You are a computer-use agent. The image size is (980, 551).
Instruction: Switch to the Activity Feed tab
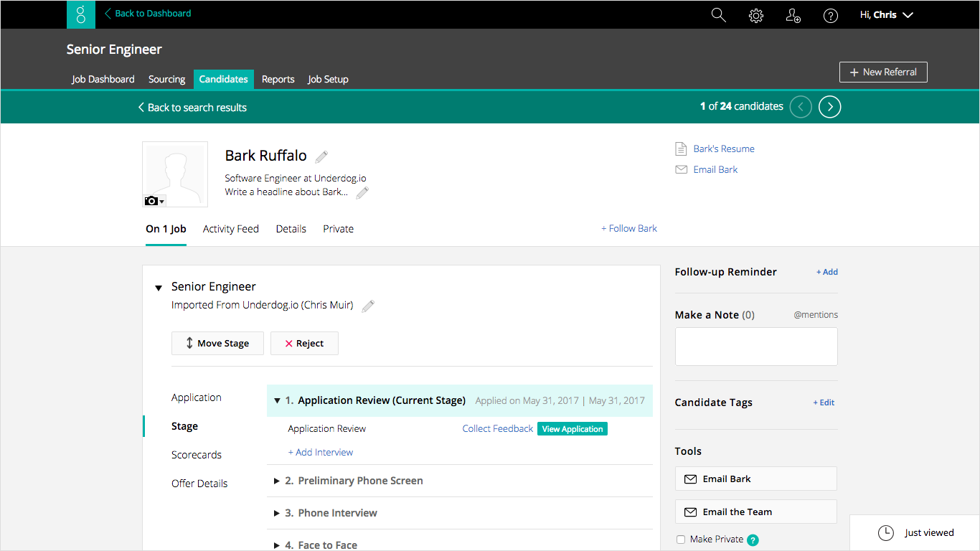pos(230,229)
